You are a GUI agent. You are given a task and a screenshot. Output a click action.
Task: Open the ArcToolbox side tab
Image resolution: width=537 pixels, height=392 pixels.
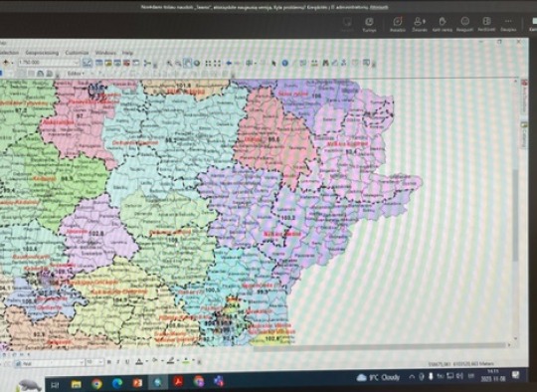point(524,98)
